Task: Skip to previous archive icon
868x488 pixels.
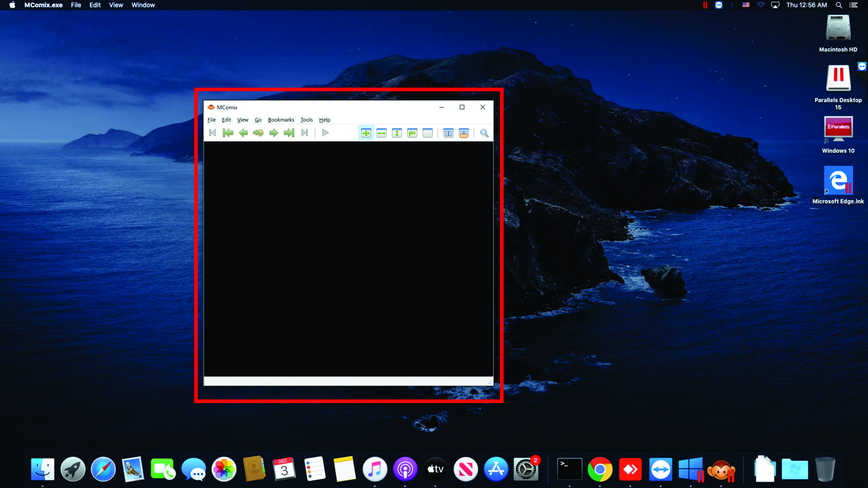Action: tap(213, 133)
